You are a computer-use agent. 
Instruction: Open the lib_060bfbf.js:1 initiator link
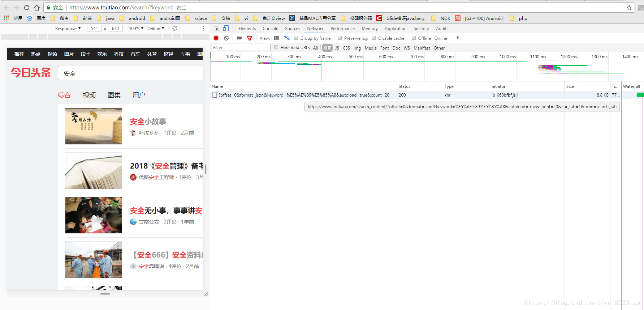pyautogui.click(x=505, y=95)
